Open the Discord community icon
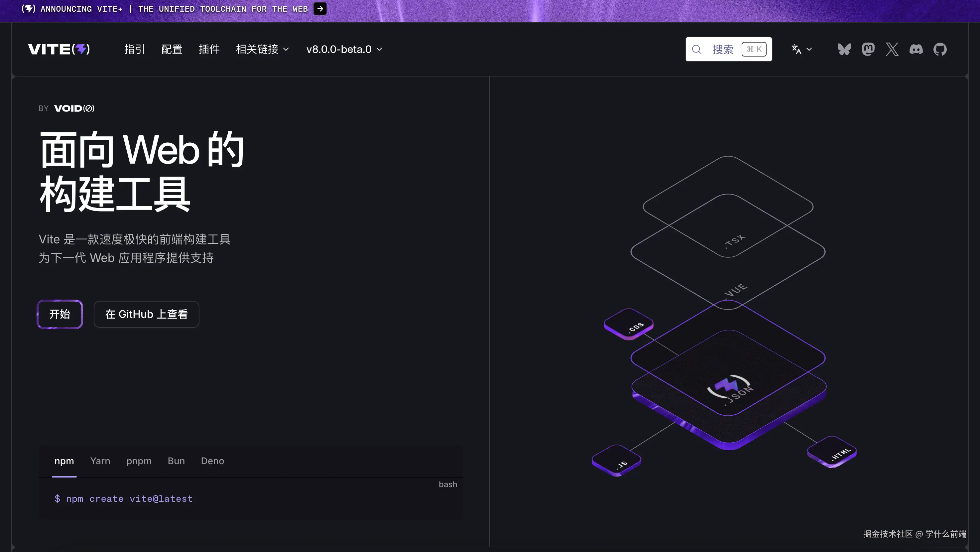 pos(916,50)
